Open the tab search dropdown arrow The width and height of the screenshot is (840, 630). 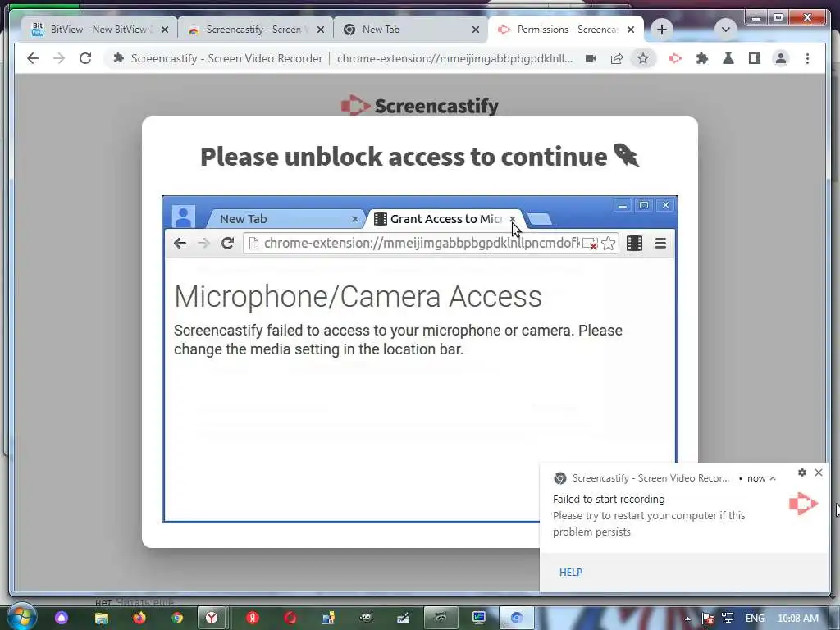(x=725, y=30)
